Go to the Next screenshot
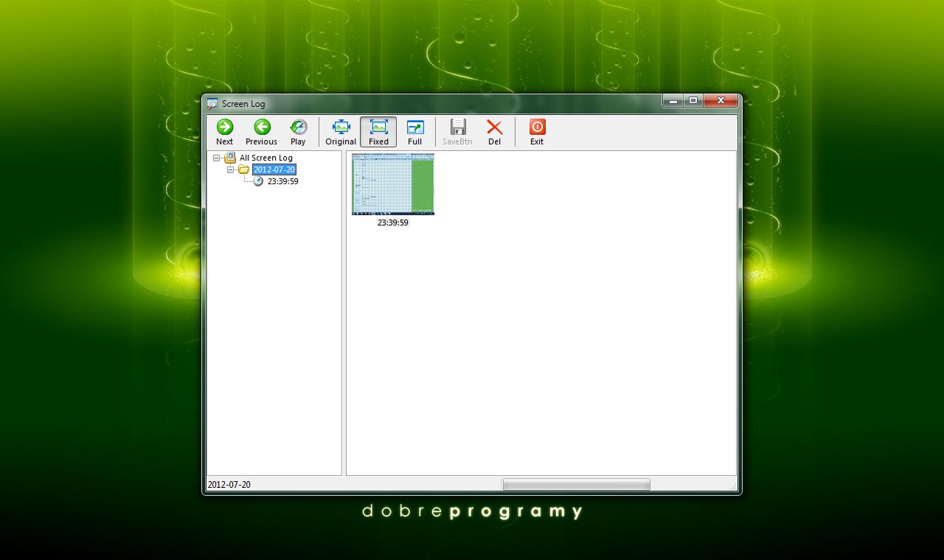 [x=225, y=132]
